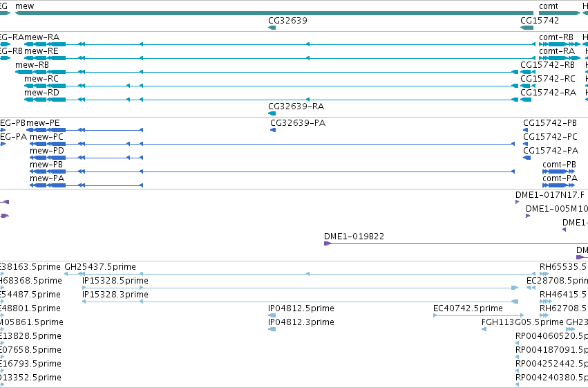Click the CG32639-PA protein feature

point(273,130)
